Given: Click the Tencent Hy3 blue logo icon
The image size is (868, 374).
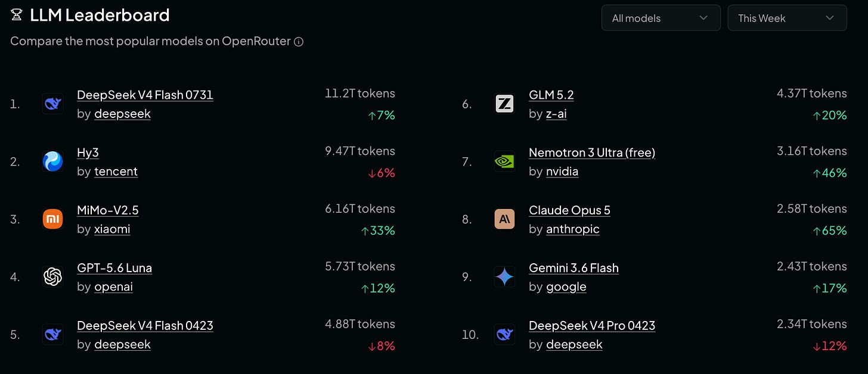Looking at the screenshot, I should point(52,161).
